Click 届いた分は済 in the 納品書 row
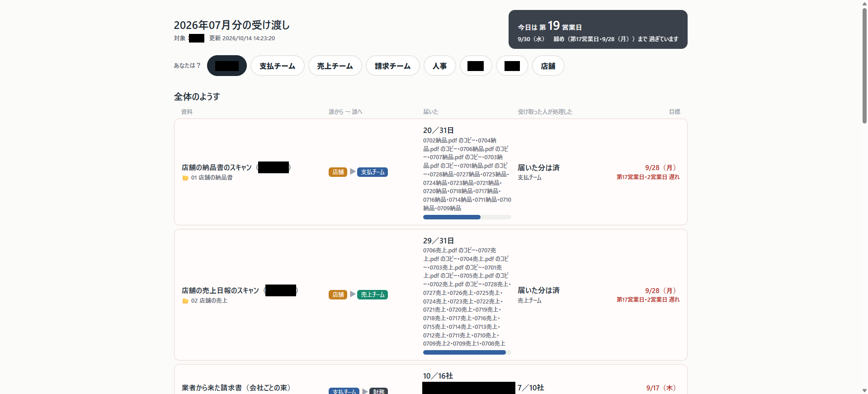868x394 pixels. pos(539,167)
